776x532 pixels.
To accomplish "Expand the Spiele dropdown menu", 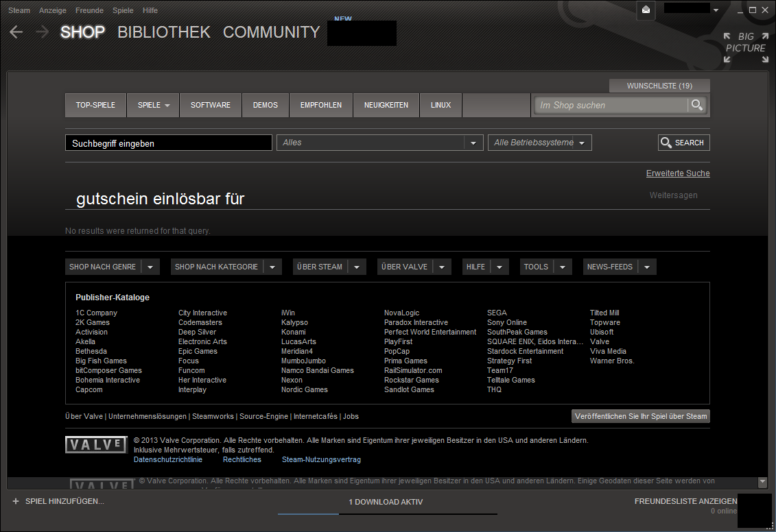I will (x=153, y=105).
